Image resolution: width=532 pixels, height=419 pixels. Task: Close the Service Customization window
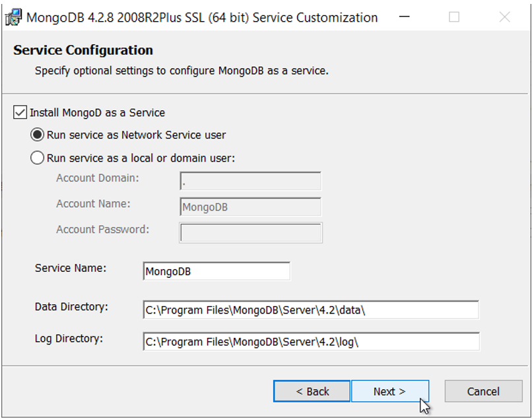(504, 18)
